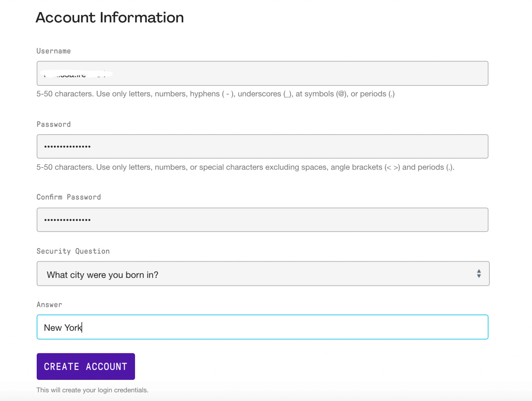This screenshot has height=401, width=532.
Task: Click the Username field label
Action: point(54,51)
